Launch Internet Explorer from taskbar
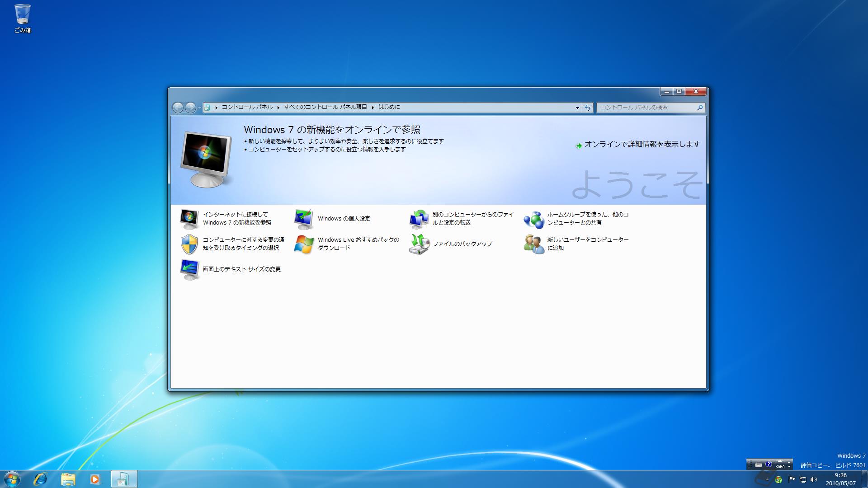Image resolution: width=868 pixels, height=488 pixels. click(x=40, y=479)
